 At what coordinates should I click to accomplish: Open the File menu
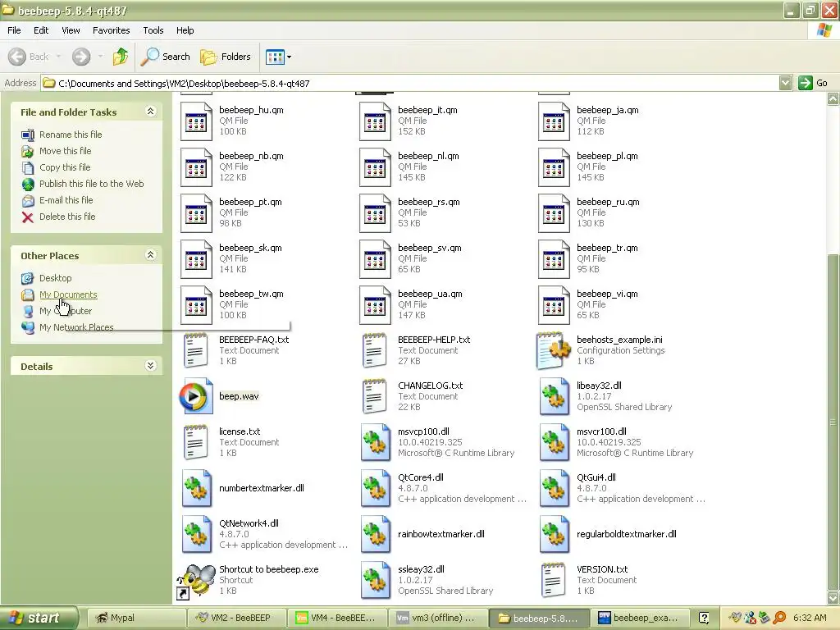(14, 30)
